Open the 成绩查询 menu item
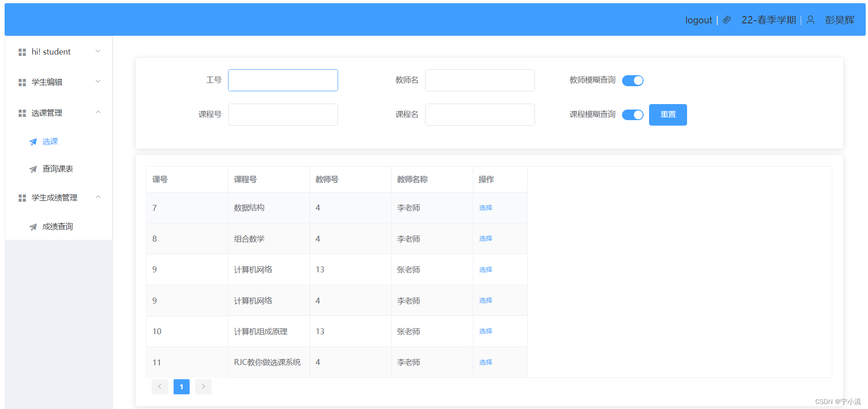 tap(59, 227)
